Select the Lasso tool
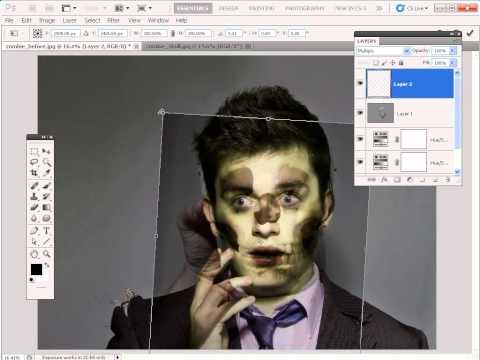480x360 pixels. [34, 162]
